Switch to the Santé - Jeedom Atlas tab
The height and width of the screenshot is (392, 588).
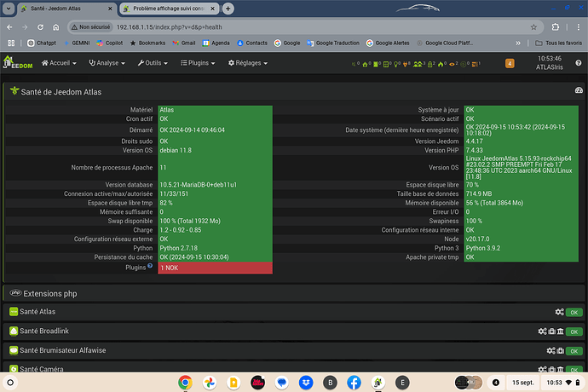(66, 9)
